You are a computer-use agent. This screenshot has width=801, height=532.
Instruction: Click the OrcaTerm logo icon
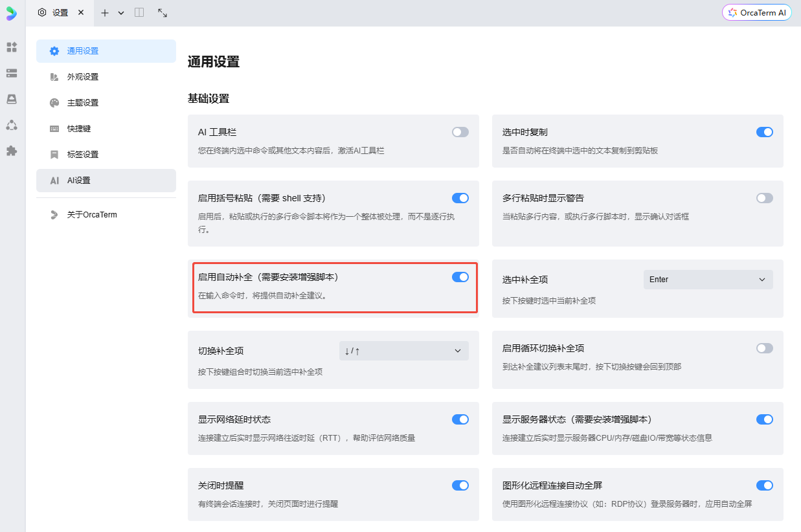pos(12,14)
